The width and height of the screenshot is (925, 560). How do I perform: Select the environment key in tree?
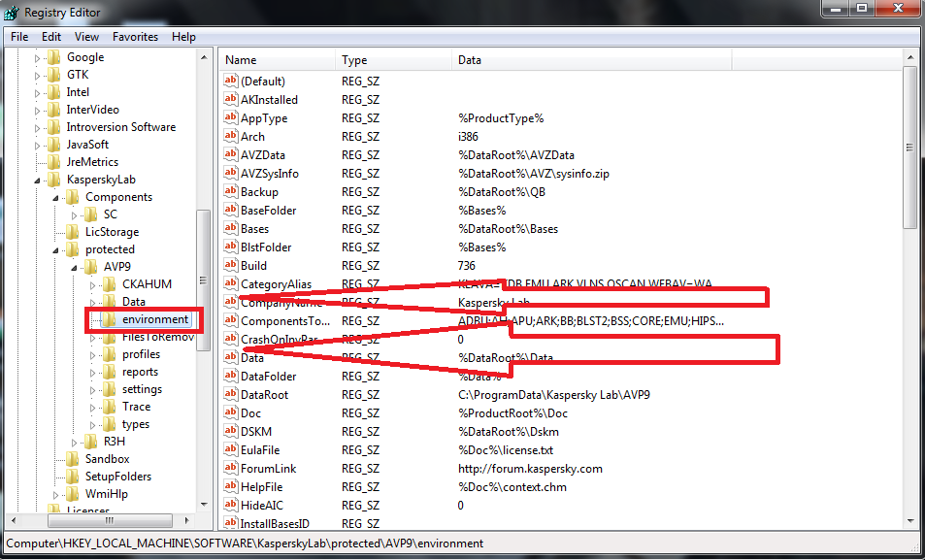(x=155, y=319)
